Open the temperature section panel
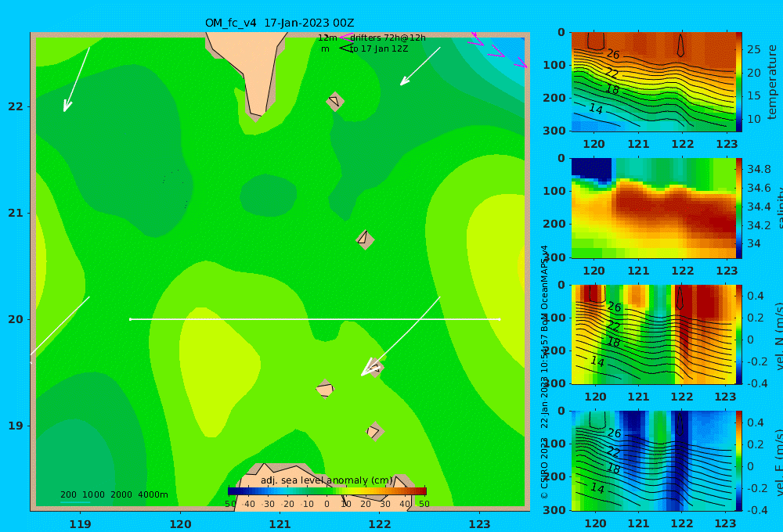 653,82
